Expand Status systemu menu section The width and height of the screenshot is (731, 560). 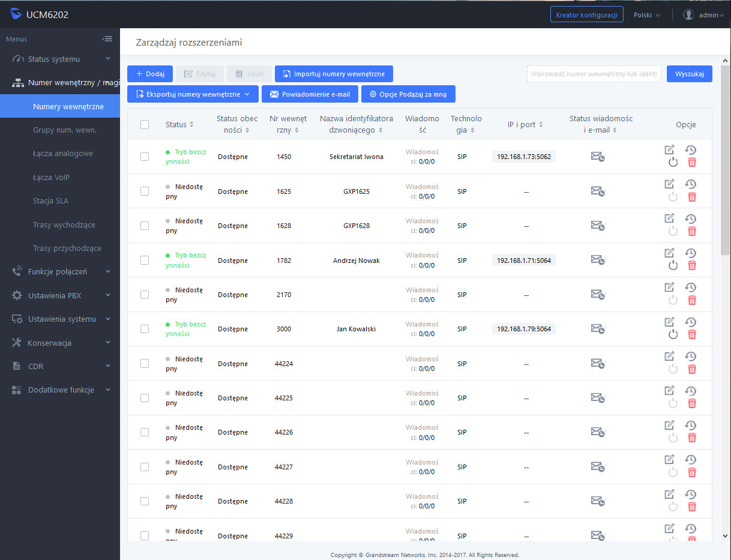pyautogui.click(x=60, y=59)
